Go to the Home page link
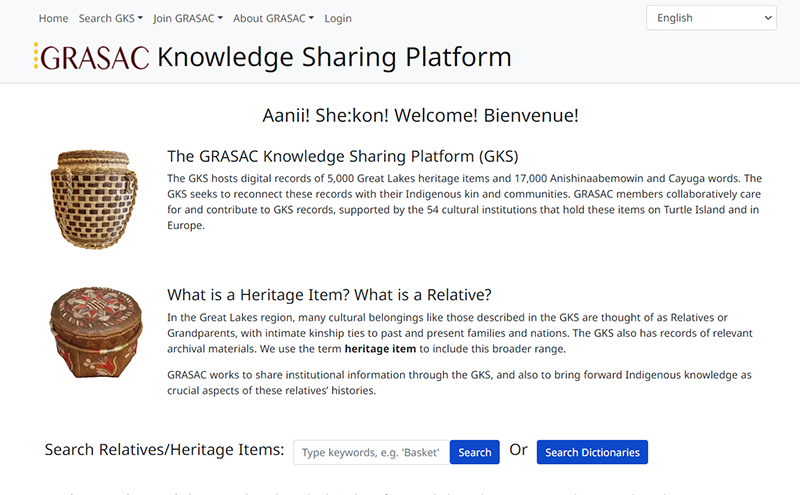The height and width of the screenshot is (495, 800). pyautogui.click(x=53, y=18)
